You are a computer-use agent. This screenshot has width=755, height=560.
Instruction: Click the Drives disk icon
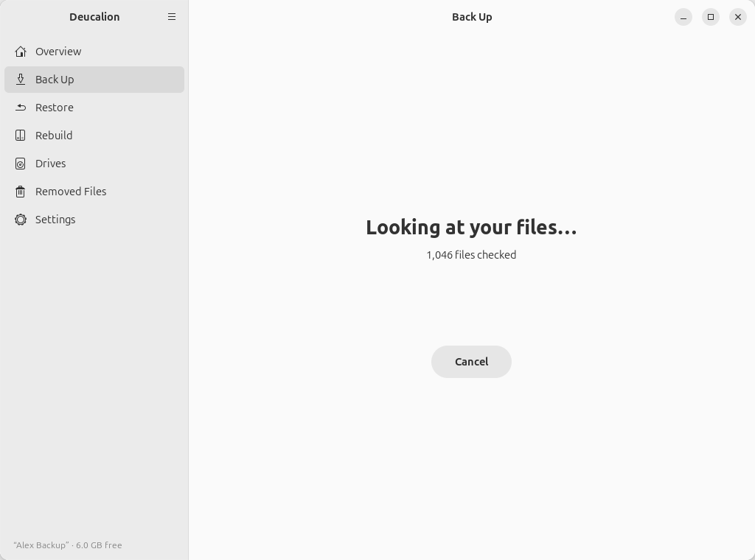[x=20, y=164]
